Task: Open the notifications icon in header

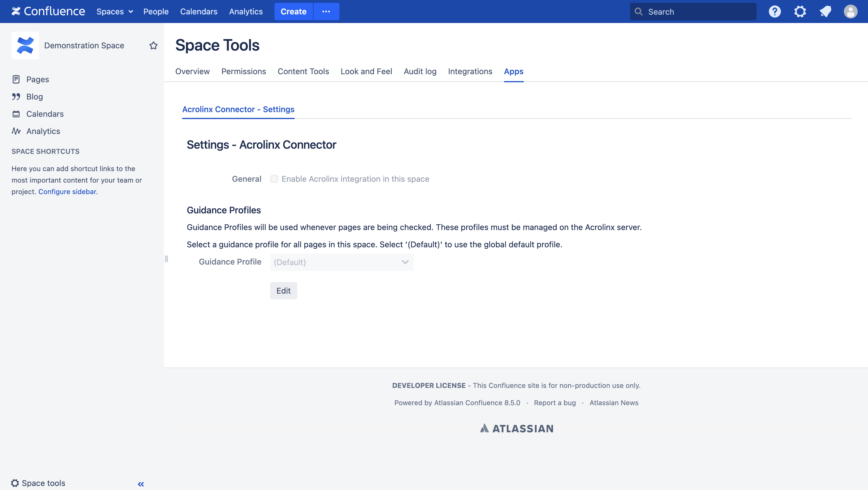Action: pyautogui.click(x=825, y=12)
